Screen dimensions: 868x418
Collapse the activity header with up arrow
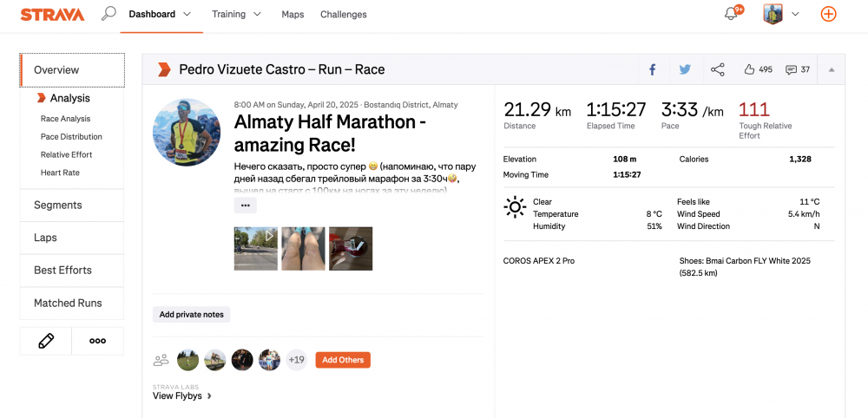coord(832,69)
